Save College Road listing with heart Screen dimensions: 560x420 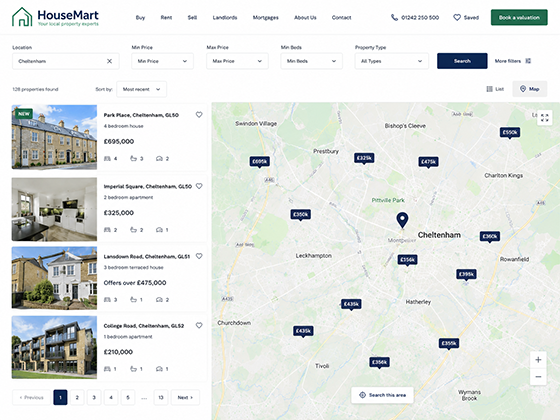[199, 325]
